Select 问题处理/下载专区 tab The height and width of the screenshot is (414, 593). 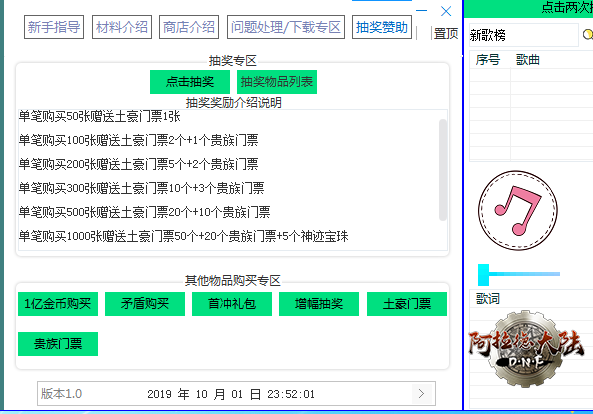(x=286, y=27)
